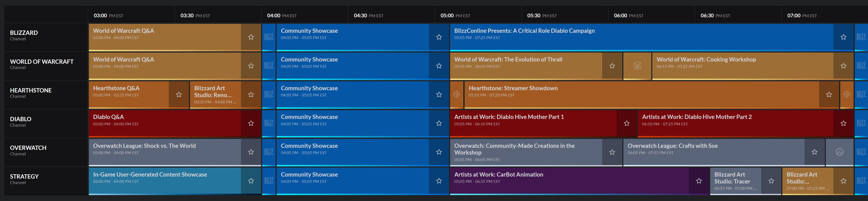Favorite the Hearthstone Q&A session
The image size is (868, 201).
[x=179, y=95]
